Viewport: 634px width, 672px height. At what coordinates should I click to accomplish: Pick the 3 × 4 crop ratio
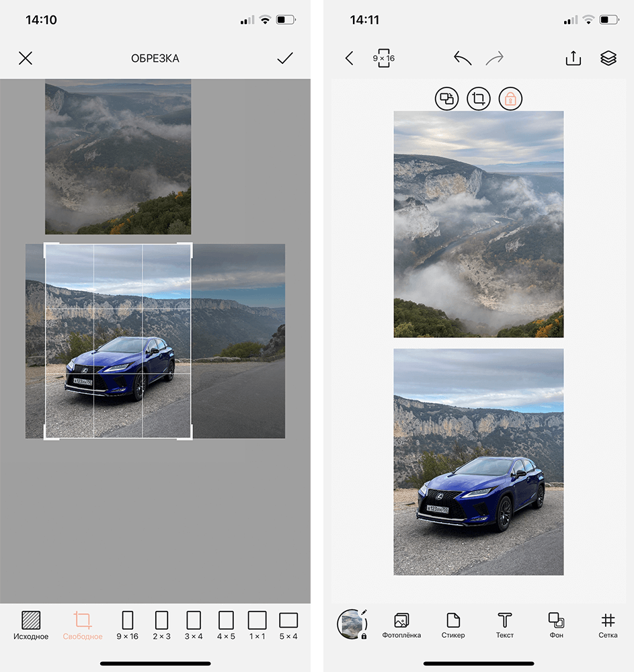tap(194, 624)
